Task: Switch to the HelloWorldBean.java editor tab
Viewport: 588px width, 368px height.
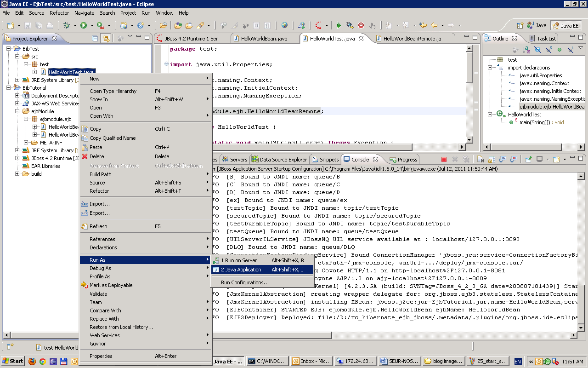Action: pyautogui.click(x=265, y=39)
